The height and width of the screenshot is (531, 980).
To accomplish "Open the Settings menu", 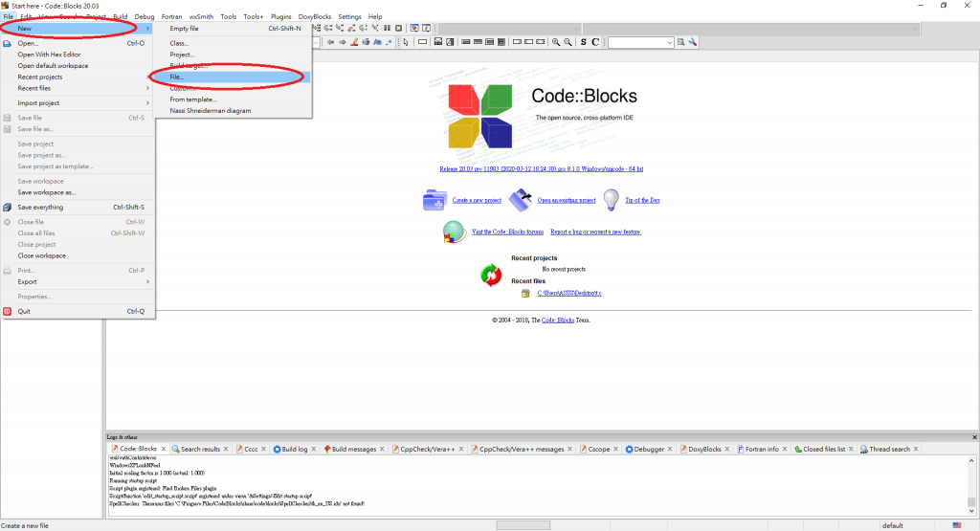I will tap(349, 17).
